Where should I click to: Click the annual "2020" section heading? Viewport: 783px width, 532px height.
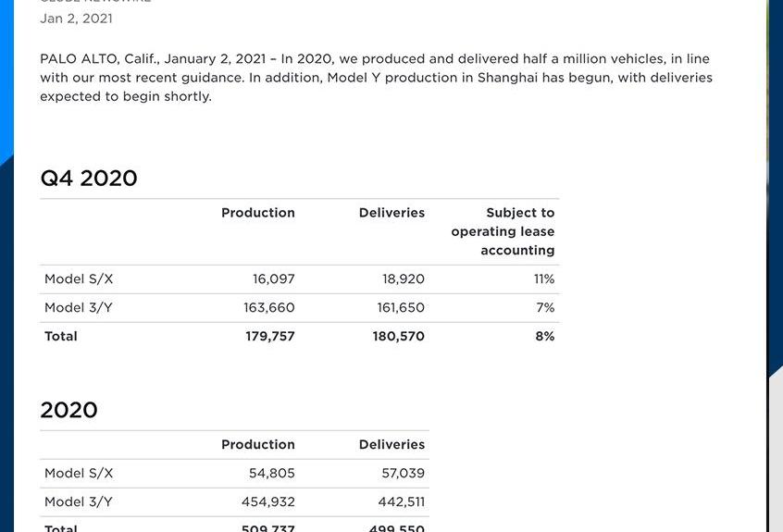point(68,411)
